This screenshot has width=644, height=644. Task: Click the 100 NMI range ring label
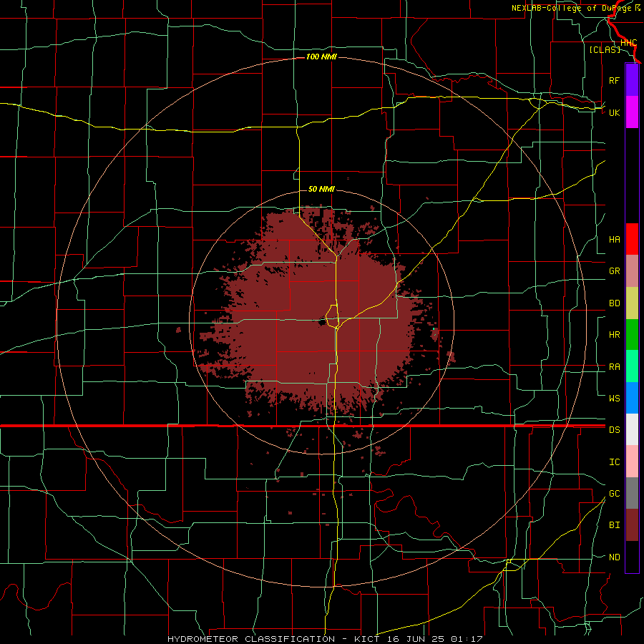click(x=321, y=57)
